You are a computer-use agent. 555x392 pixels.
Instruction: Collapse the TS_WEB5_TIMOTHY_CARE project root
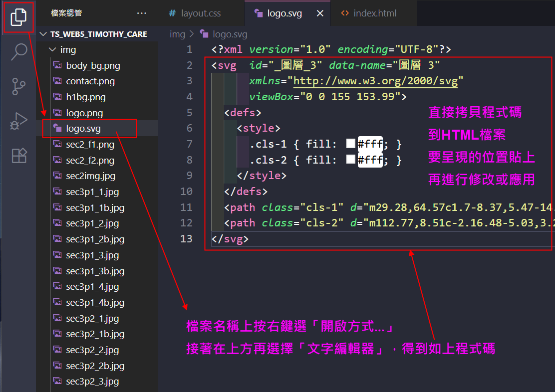(x=43, y=34)
